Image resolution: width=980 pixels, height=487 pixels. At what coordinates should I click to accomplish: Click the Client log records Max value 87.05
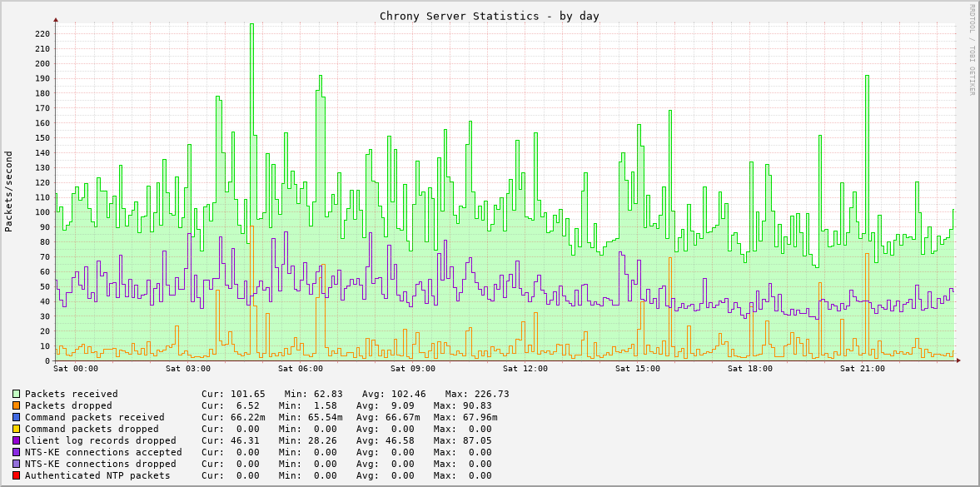coord(477,440)
